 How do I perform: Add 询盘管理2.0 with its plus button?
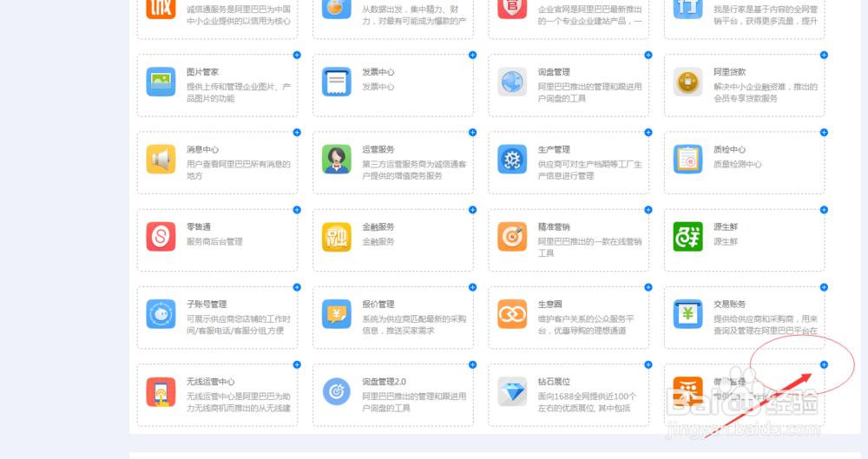(473, 365)
